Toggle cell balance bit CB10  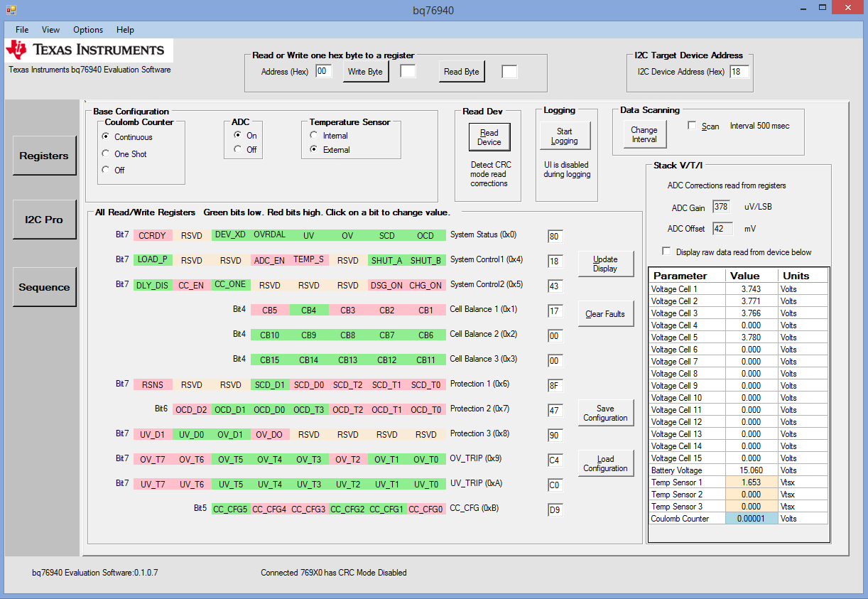point(269,335)
